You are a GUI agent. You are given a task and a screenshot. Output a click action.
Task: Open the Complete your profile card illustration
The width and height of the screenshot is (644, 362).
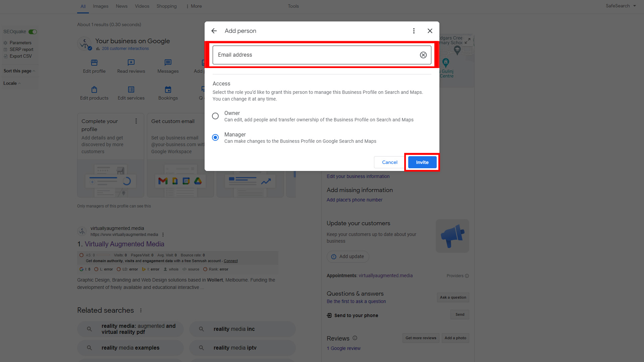(111, 178)
